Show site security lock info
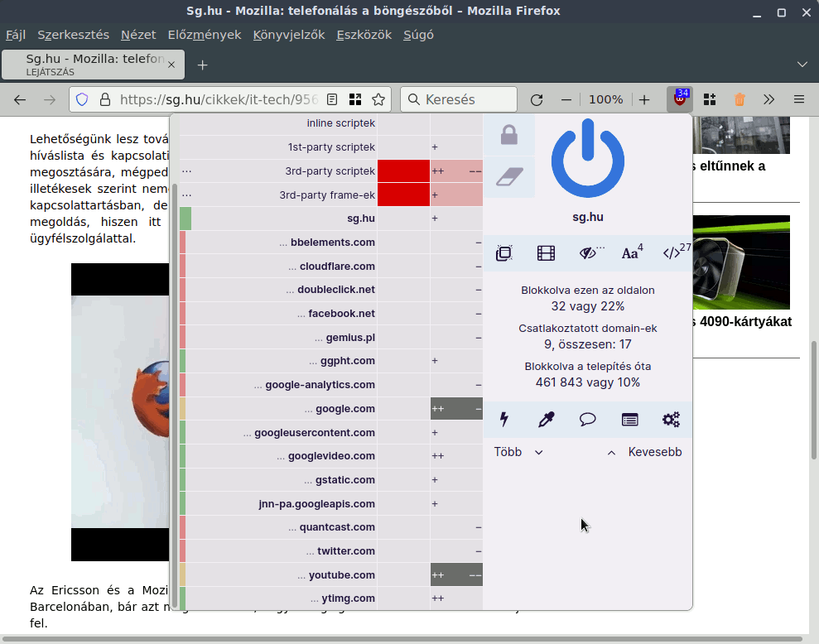The image size is (819, 644). tap(105, 100)
